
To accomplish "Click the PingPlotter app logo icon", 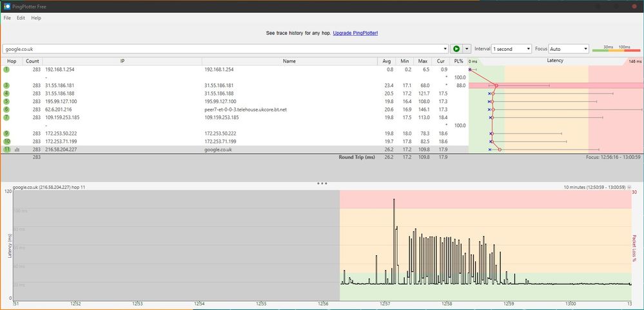I will pos(7,6).
